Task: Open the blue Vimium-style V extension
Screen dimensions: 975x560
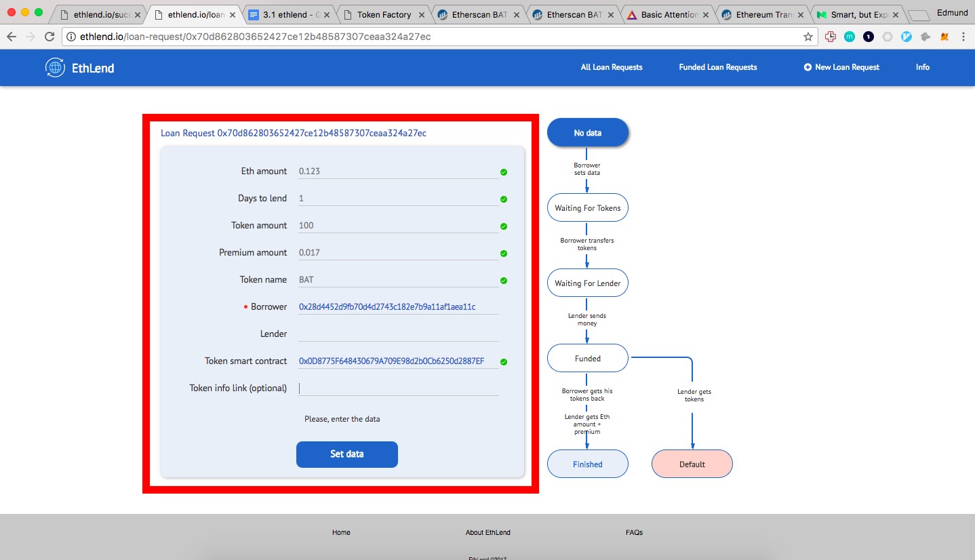Action: (907, 37)
